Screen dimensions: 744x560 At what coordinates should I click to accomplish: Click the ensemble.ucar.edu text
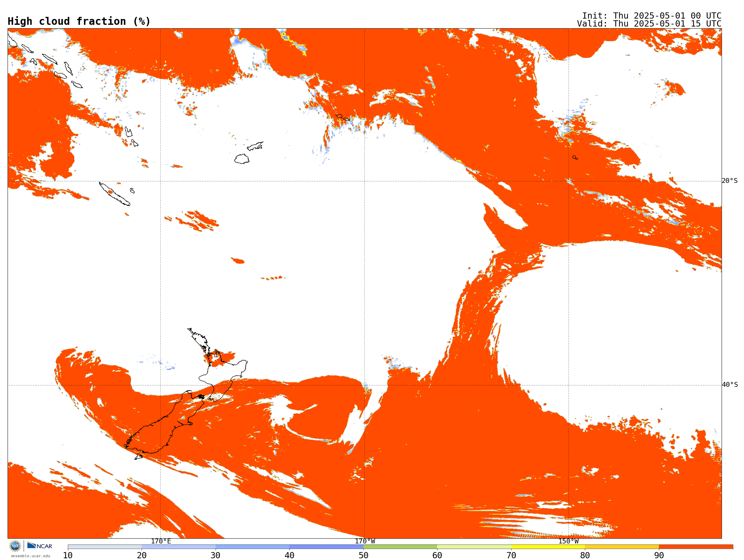(x=31, y=556)
